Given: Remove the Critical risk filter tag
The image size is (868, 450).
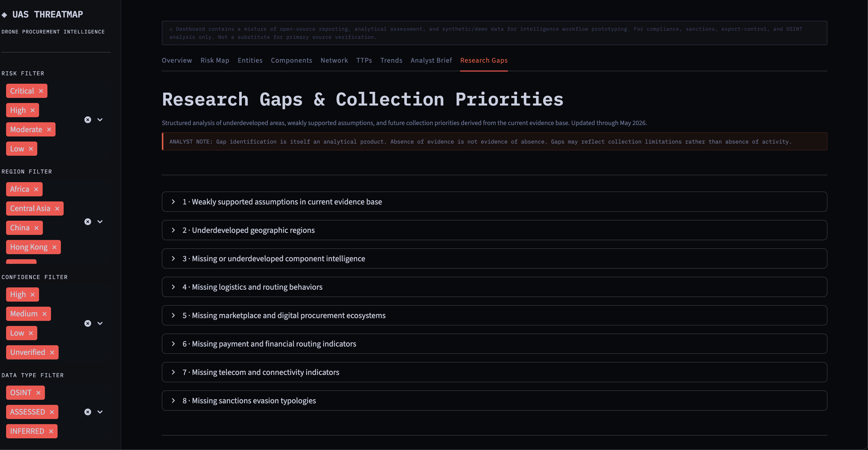Looking at the screenshot, I should [x=41, y=91].
